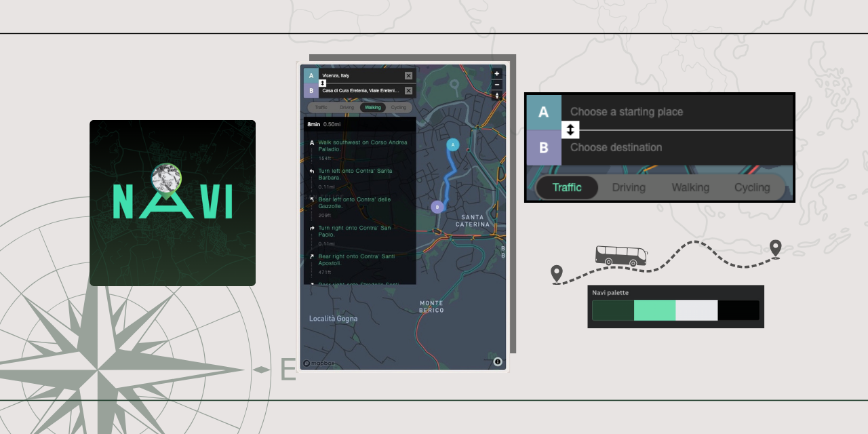Open the map attribution info icon

click(497, 362)
